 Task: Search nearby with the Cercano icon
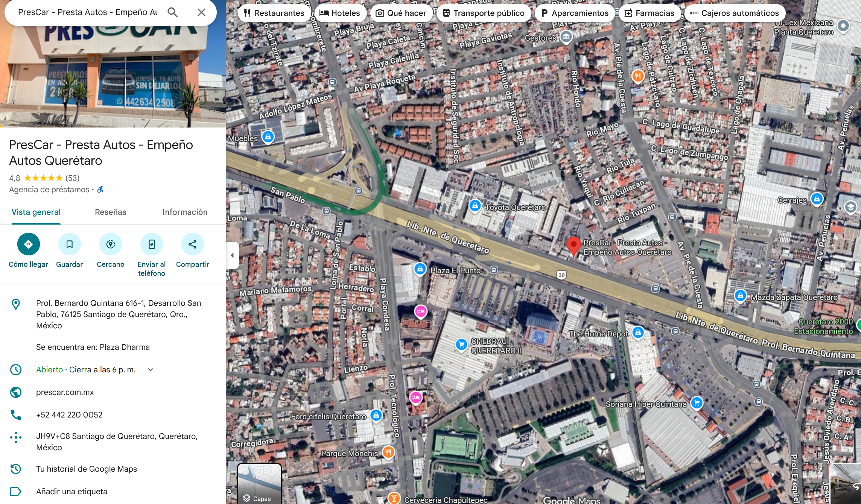coord(110,244)
